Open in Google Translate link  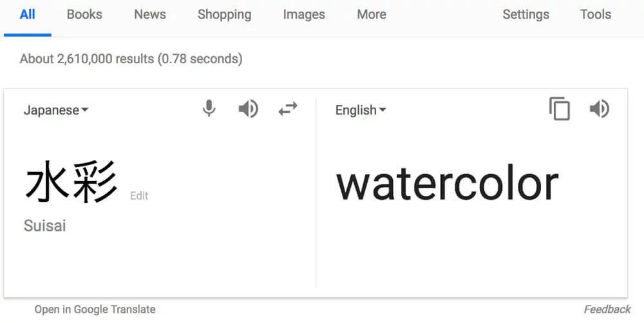coord(95,309)
